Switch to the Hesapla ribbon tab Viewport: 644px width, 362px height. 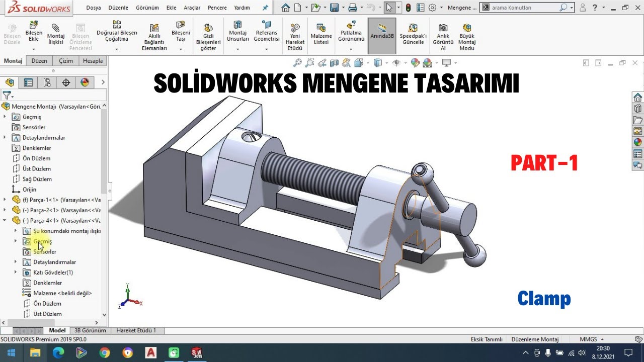pos(93,61)
